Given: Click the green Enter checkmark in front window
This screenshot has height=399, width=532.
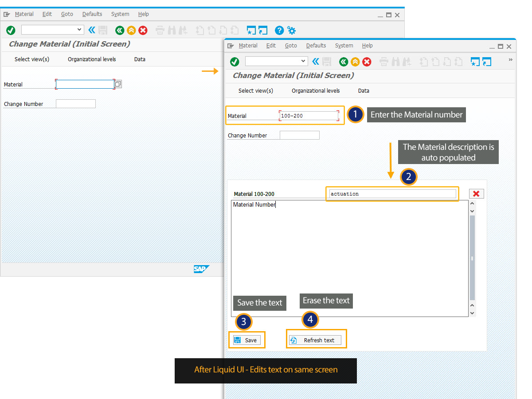Looking at the screenshot, I should coord(235,62).
